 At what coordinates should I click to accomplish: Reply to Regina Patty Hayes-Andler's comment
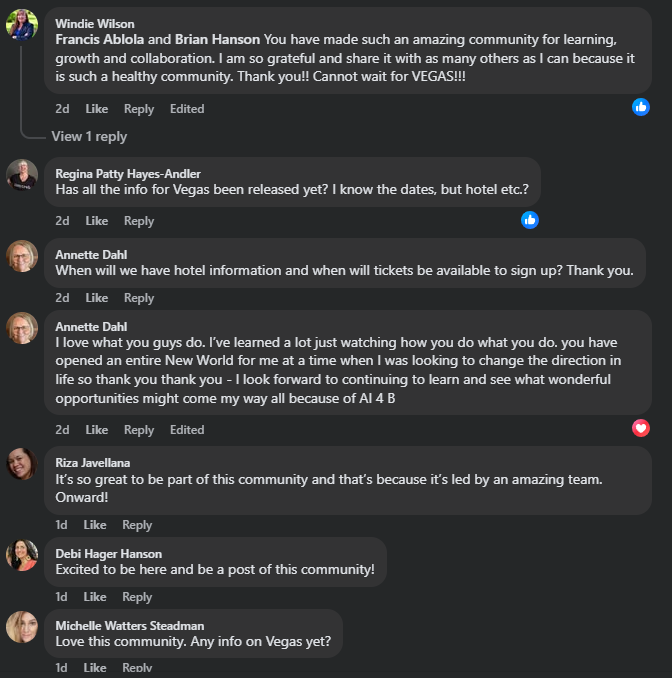coord(139,221)
